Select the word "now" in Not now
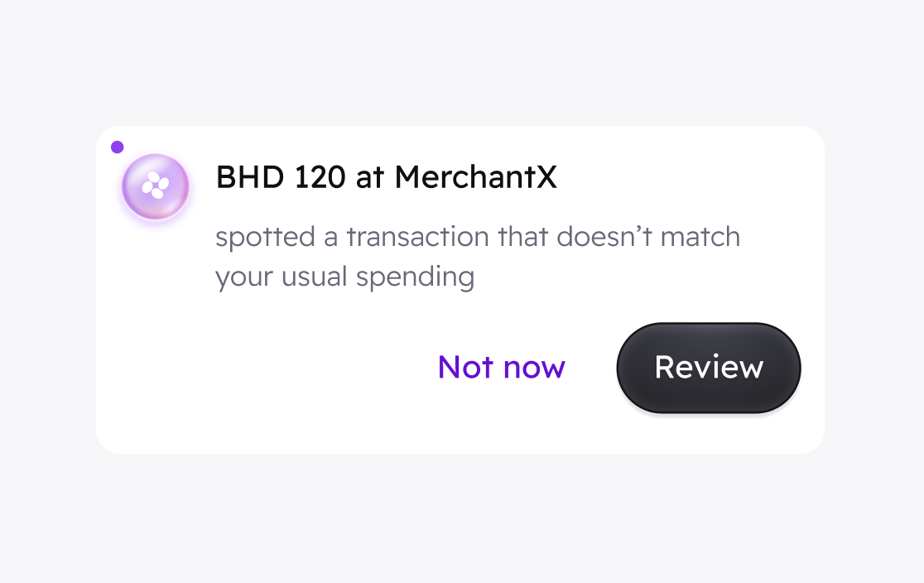Screen dimensions: 924x583 pos(535,368)
